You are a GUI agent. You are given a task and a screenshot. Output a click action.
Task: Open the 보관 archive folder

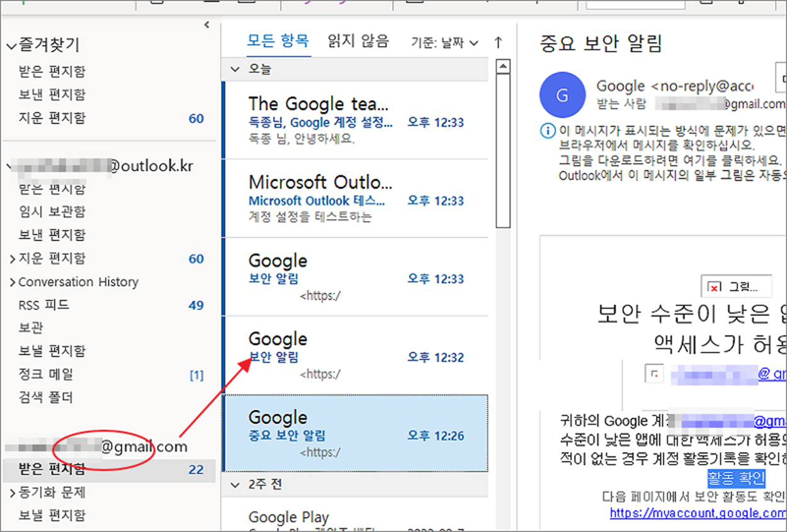pyautogui.click(x=30, y=328)
